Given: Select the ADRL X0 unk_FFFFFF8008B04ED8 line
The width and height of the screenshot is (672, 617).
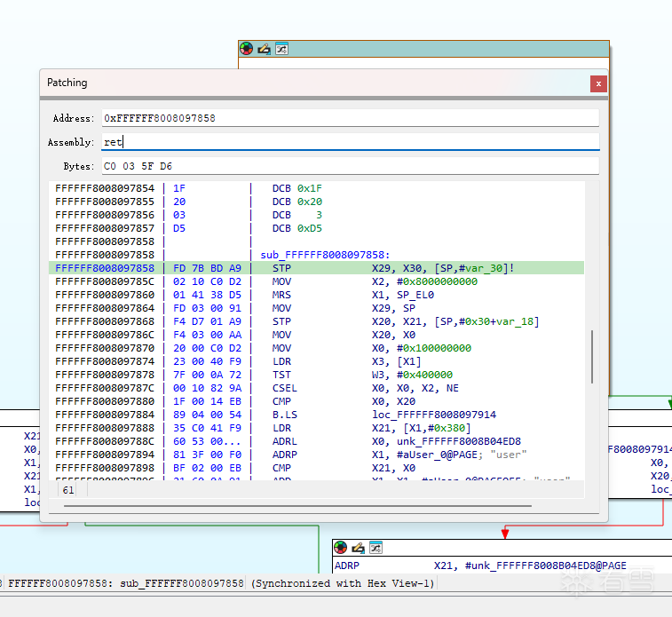Looking at the screenshot, I should click(x=318, y=441).
